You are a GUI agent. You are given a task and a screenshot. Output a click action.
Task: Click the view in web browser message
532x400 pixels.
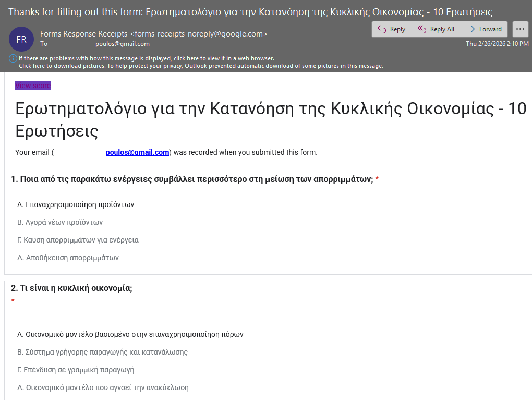click(146, 58)
